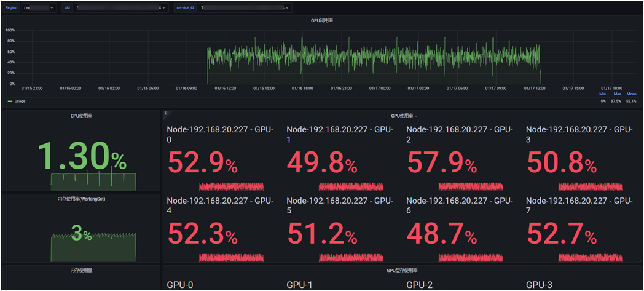The width and height of the screenshot is (644, 291).
Task: Click the 内存使用量 panel title
Action: pyautogui.click(x=81, y=271)
